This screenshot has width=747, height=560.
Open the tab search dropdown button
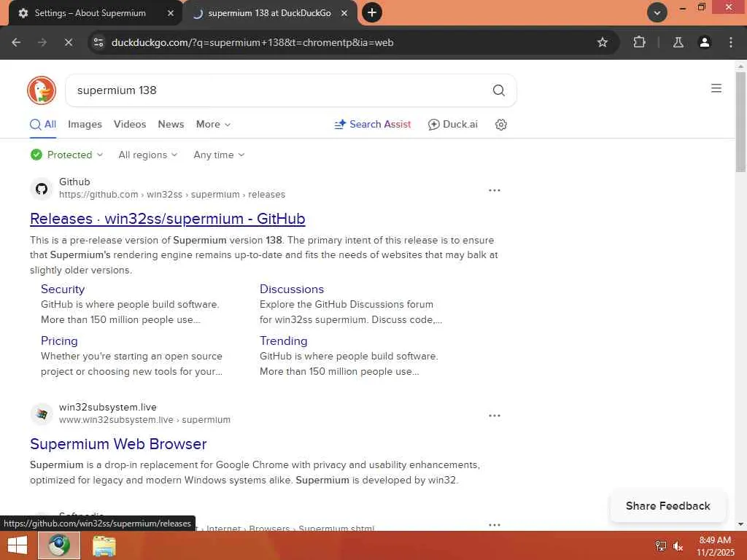click(657, 13)
